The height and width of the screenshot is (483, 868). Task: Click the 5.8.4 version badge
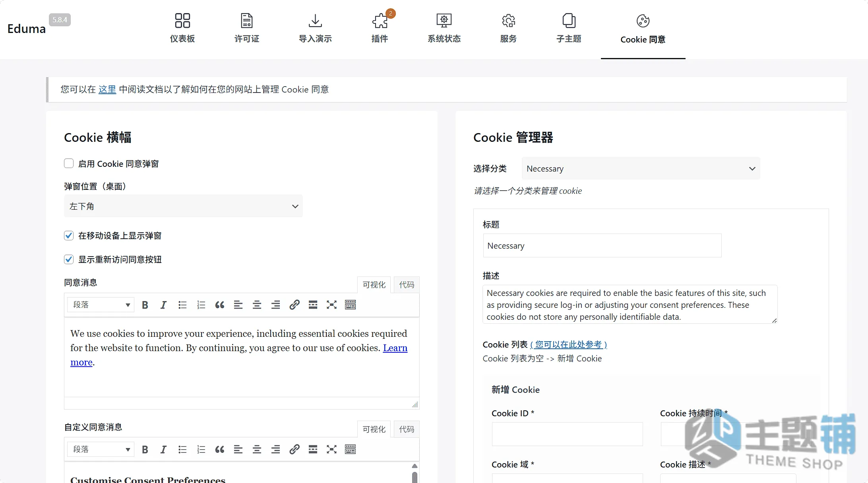pyautogui.click(x=60, y=20)
